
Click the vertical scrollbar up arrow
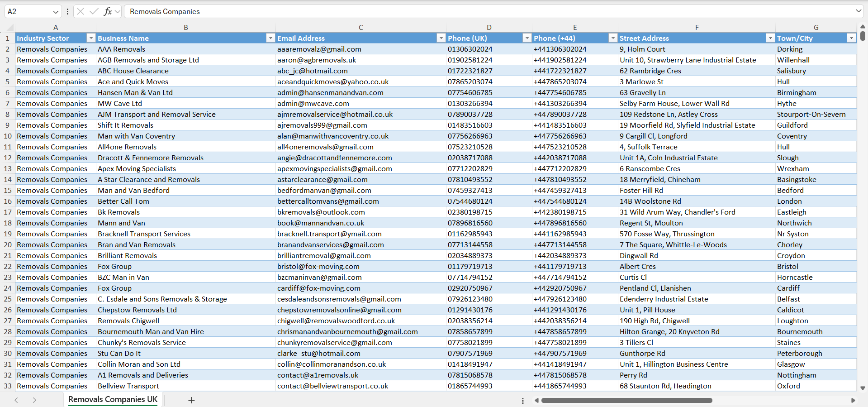click(863, 27)
